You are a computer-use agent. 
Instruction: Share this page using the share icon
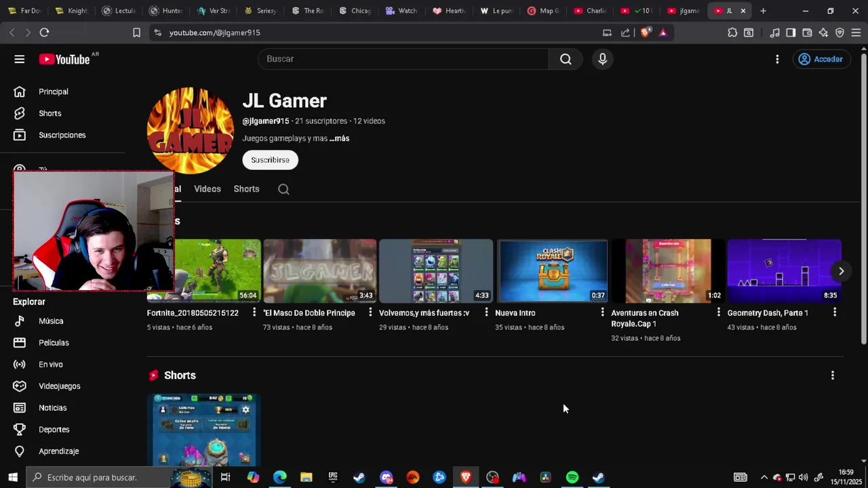pyautogui.click(x=625, y=33)
